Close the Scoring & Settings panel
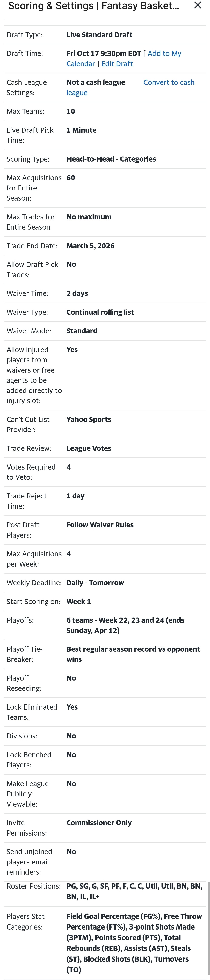210x980 pixels. [x=197, y=5]
